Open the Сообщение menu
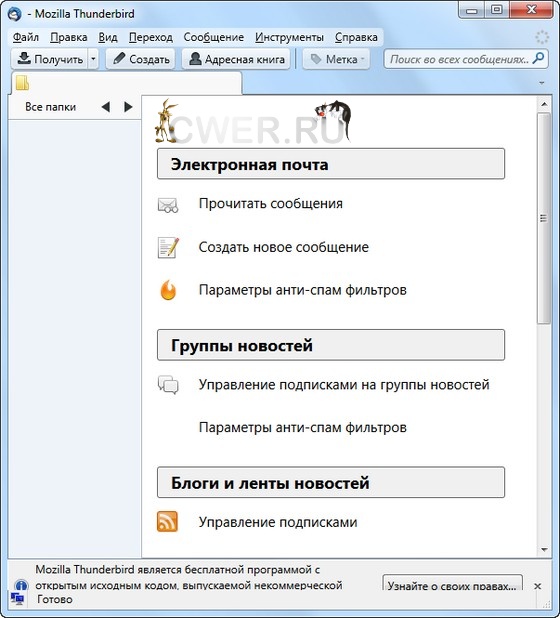This screenshot has width=560, height=618. pos(214,37)
